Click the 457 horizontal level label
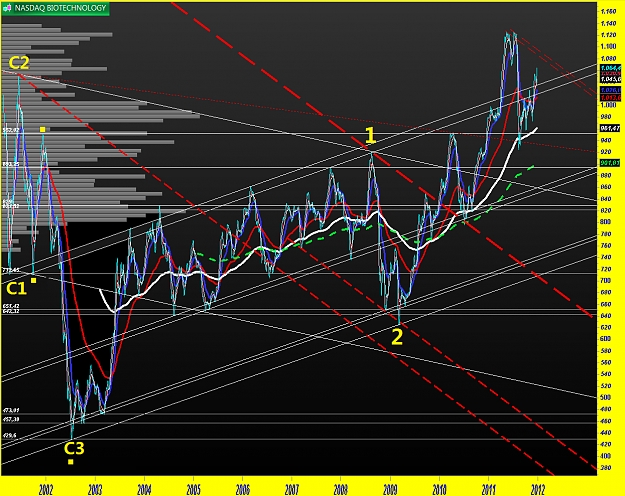The height and width of the screenshot is (496, 625). (x=11, y=419)
